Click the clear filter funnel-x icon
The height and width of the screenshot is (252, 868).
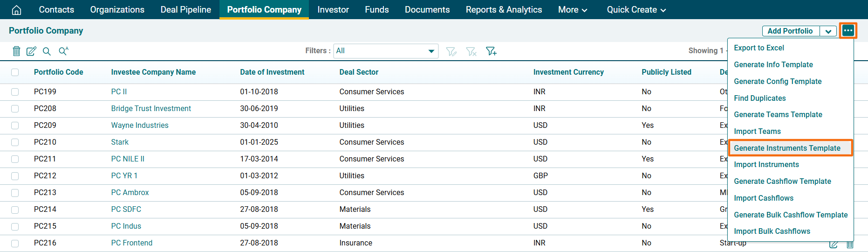point(471,51)
